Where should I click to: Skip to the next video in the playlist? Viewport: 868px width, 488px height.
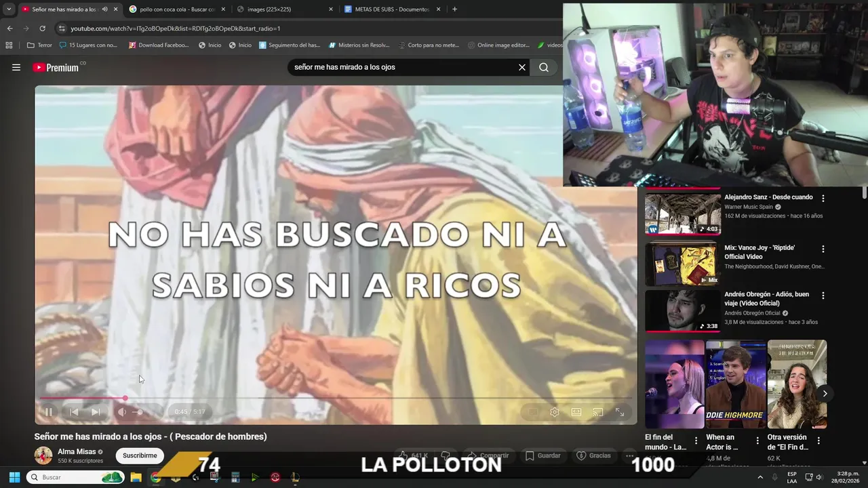[96, 411]
